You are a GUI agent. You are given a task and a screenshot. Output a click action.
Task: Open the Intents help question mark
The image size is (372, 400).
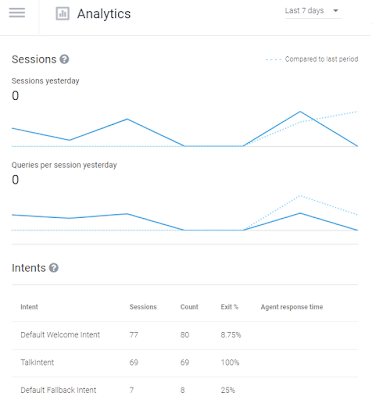(54, 268)
